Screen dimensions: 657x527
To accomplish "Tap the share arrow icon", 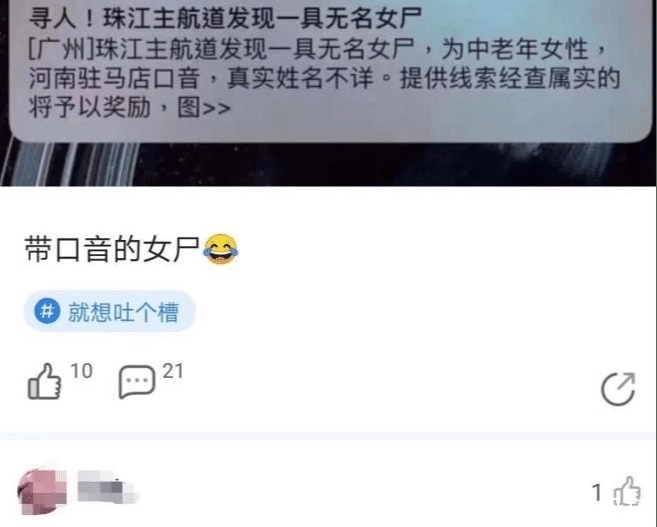I will coord(618,389).
